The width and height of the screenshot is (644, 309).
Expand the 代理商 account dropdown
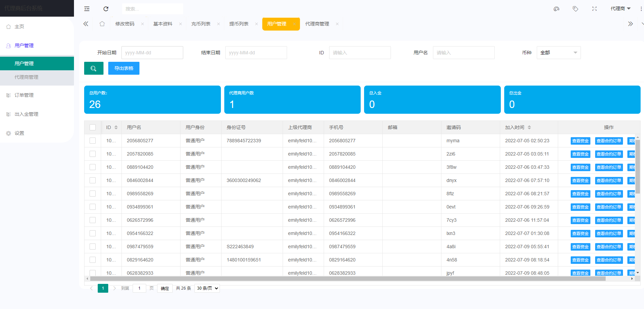620,9
